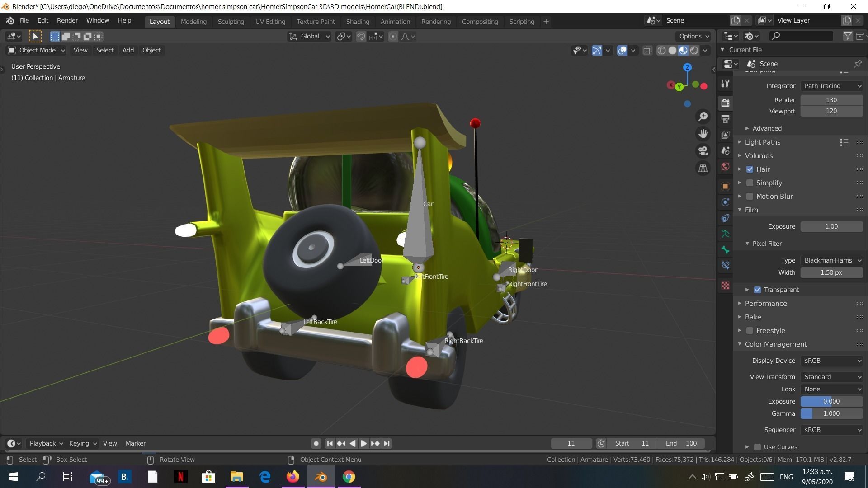Open the World properties tab
The height and width of the screenshot is (488, 868).
click(x=726, y=166)
